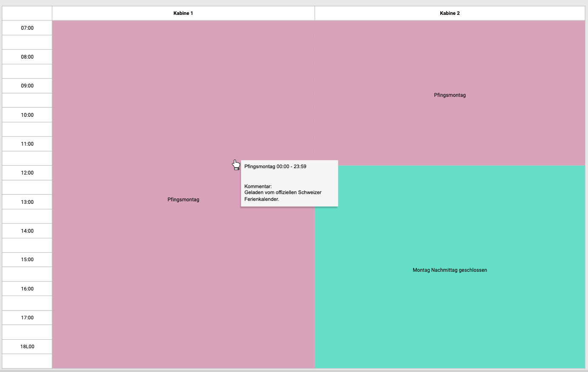
Task: Open the Montag Nachmittag geschlossen block
Action: tap(450, 270)
